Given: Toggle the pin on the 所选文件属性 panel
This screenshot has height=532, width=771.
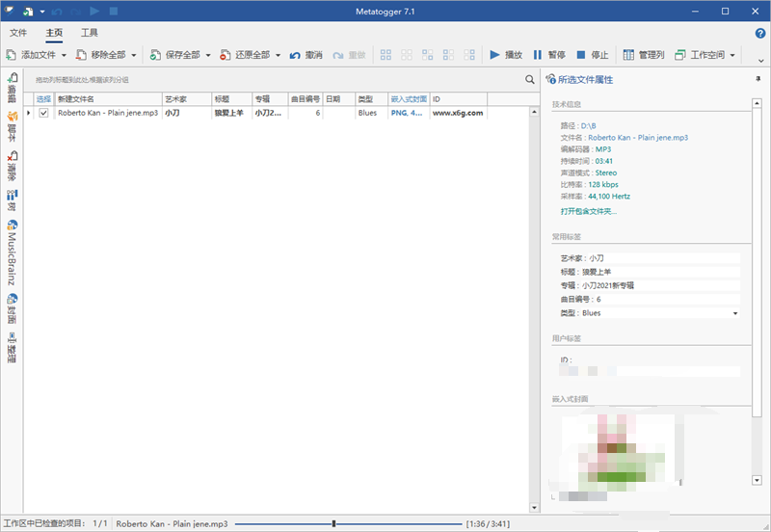Looking at the screenshot, I should point(758,79).
